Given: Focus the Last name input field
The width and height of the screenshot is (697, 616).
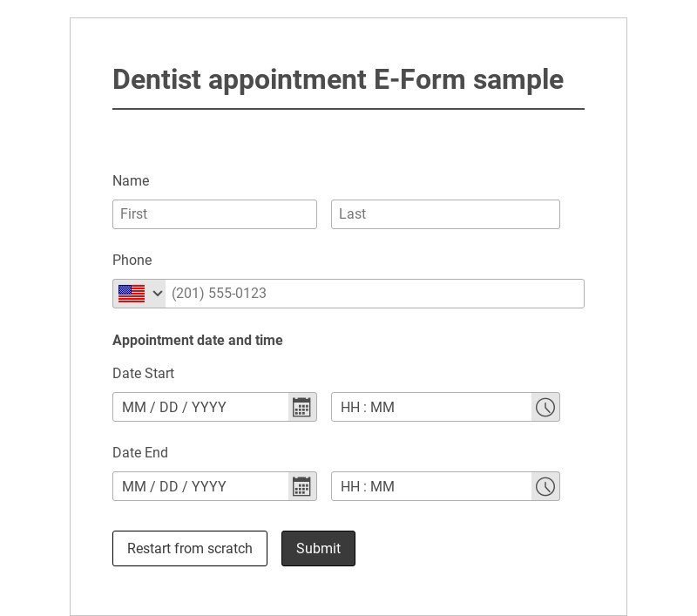Looking at the screenshot, I should click(445, 214).
